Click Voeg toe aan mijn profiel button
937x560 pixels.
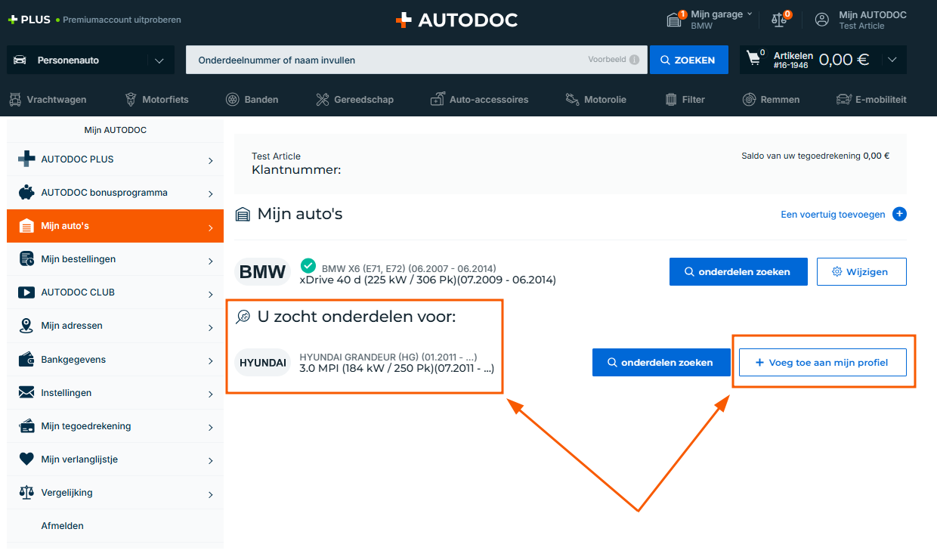[821, 362]
